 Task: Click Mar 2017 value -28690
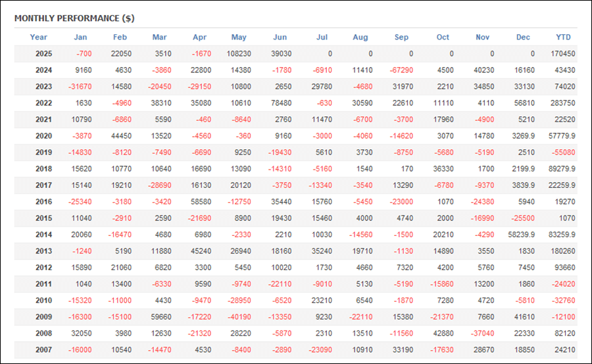[x=160, y=185]
